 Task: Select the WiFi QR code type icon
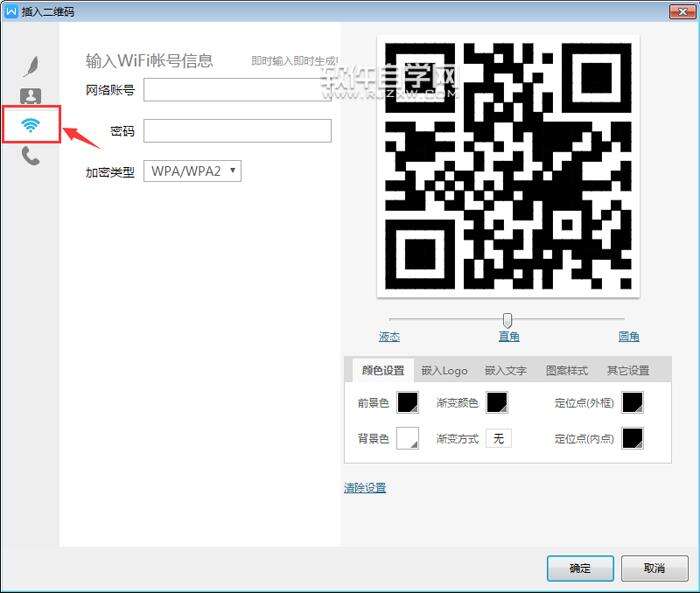click(x=30, y=125)
